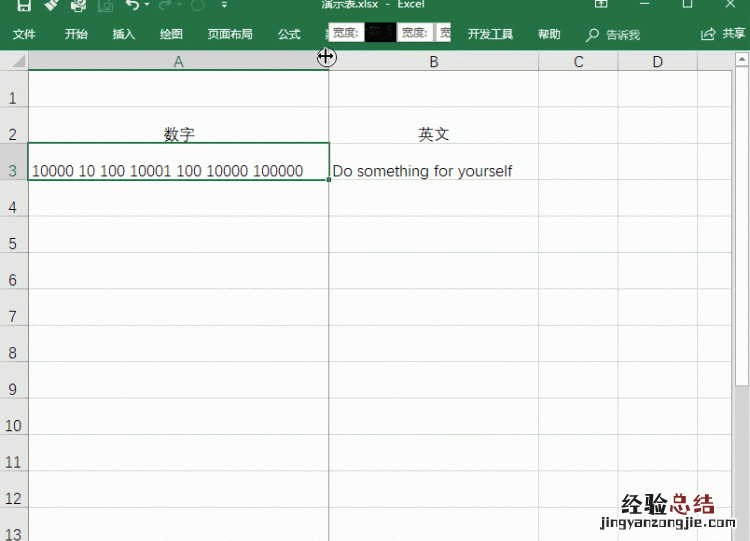Click the fill handle of selected cell A3

(329, 180)
